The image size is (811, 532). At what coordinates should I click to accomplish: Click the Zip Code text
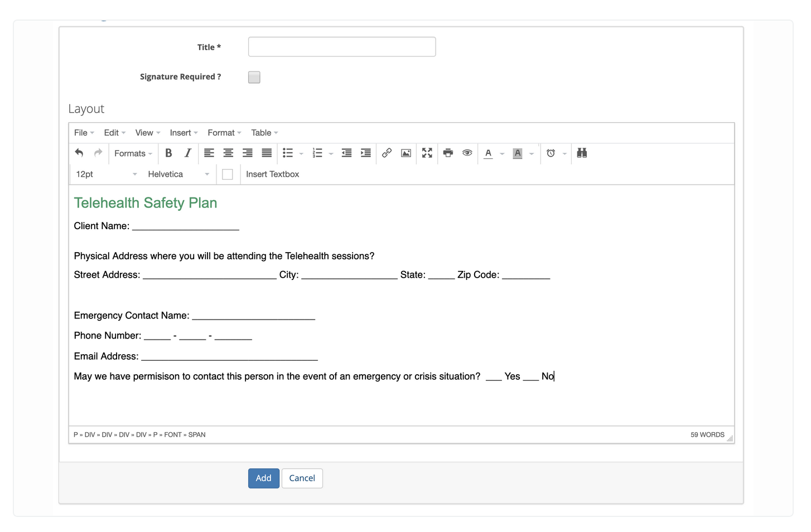click(x=479, y=275)
